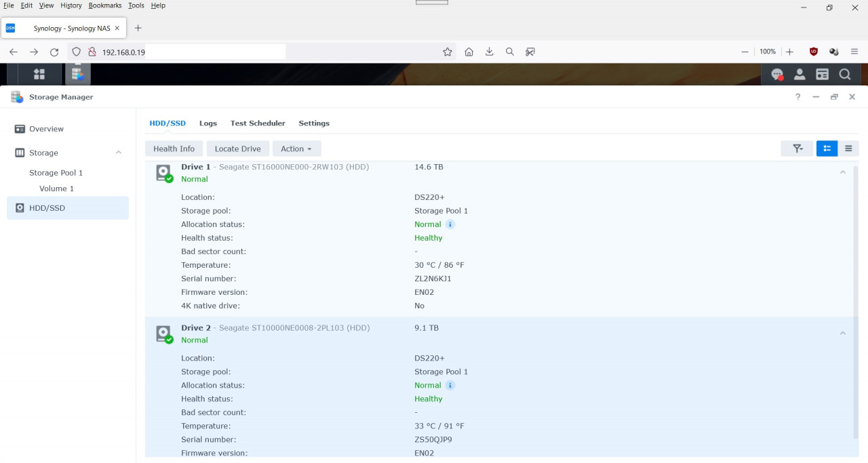This screenshot has width=868, height=463.
Task: Click the Locate Drive button
Action: (237, 148)
